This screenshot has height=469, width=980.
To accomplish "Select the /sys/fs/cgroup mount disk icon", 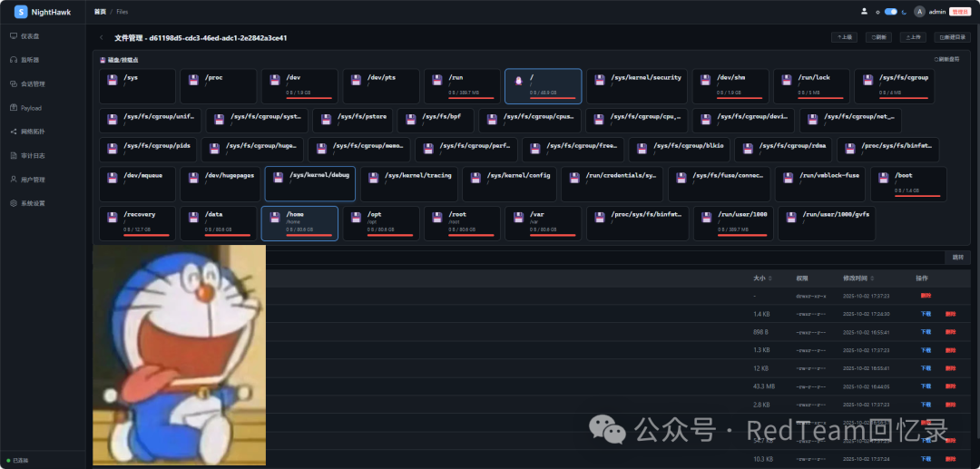I will tap(867, 81).
